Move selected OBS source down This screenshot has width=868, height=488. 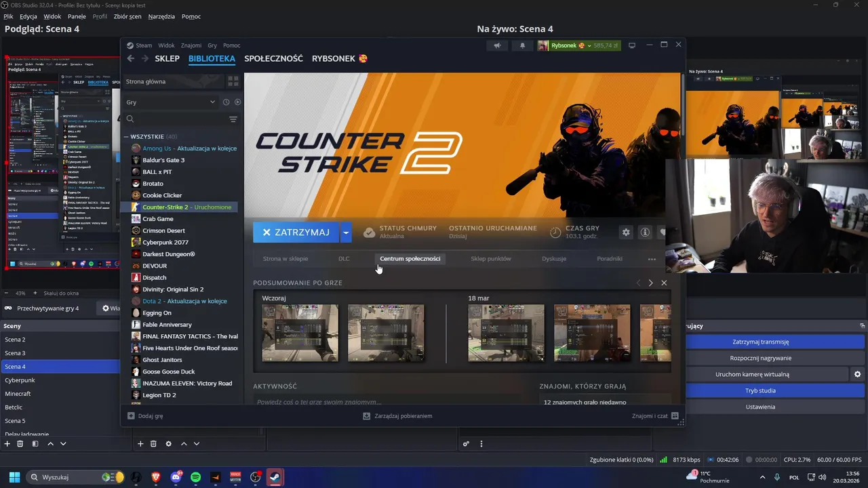pos(197,444)
